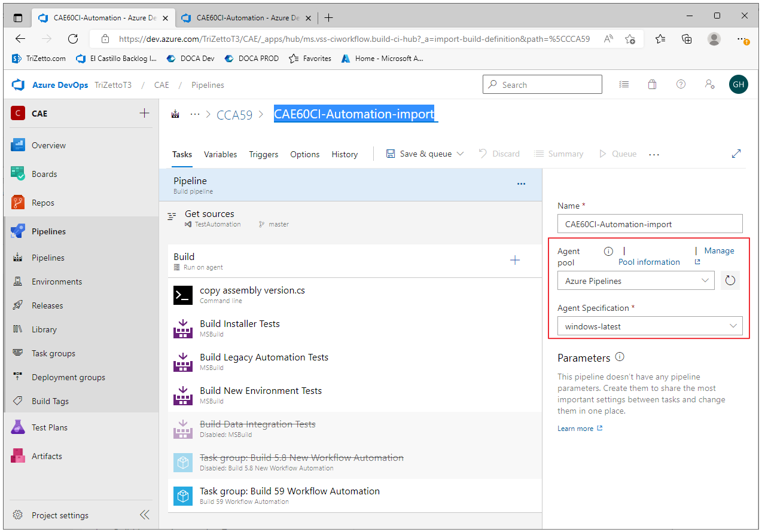Select Task group: Build 59 Workflow Automation
762x532 pixels.
tap(355, 496)
